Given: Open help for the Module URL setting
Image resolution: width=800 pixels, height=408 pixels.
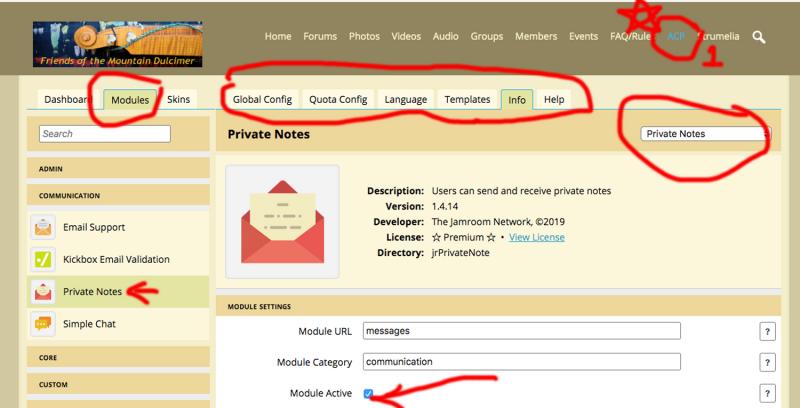Looking at the screenshot, I should (767, 331).
